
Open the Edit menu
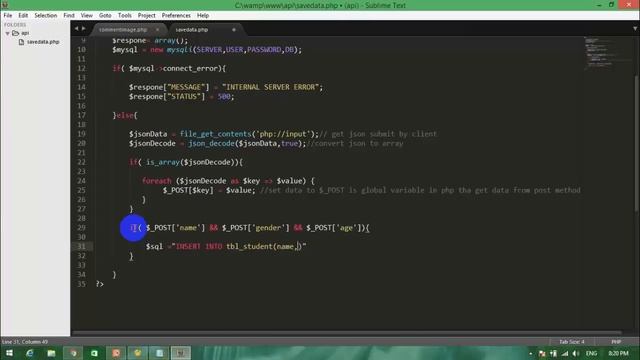click(23, 16)
